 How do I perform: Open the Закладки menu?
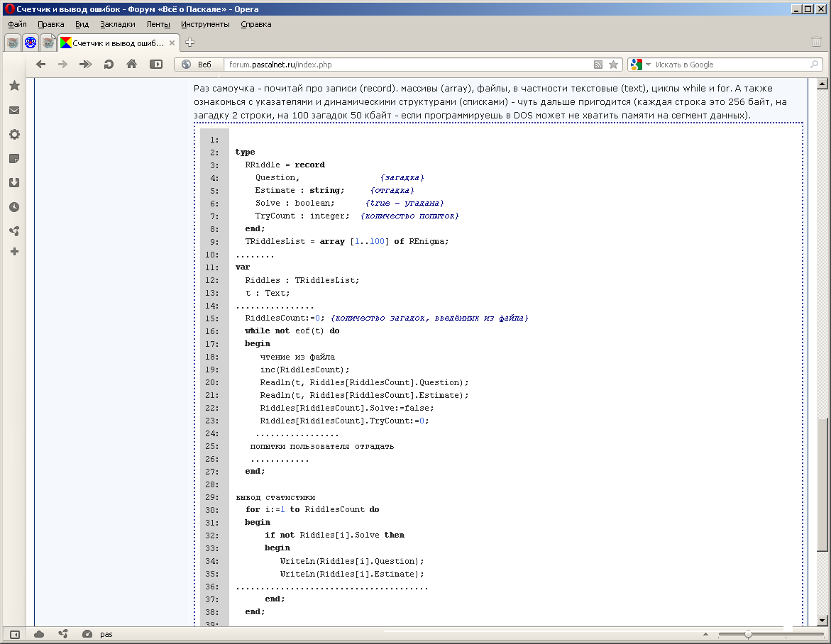tap(117, 24)
